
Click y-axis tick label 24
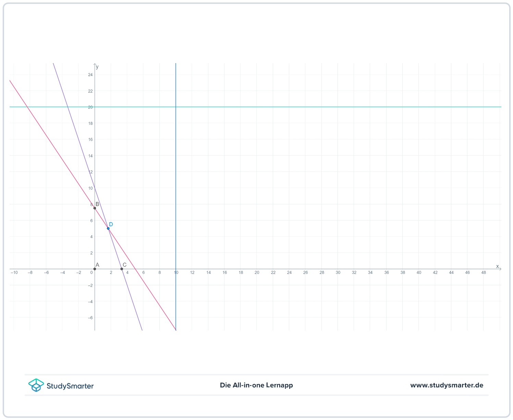coord(90,75)
